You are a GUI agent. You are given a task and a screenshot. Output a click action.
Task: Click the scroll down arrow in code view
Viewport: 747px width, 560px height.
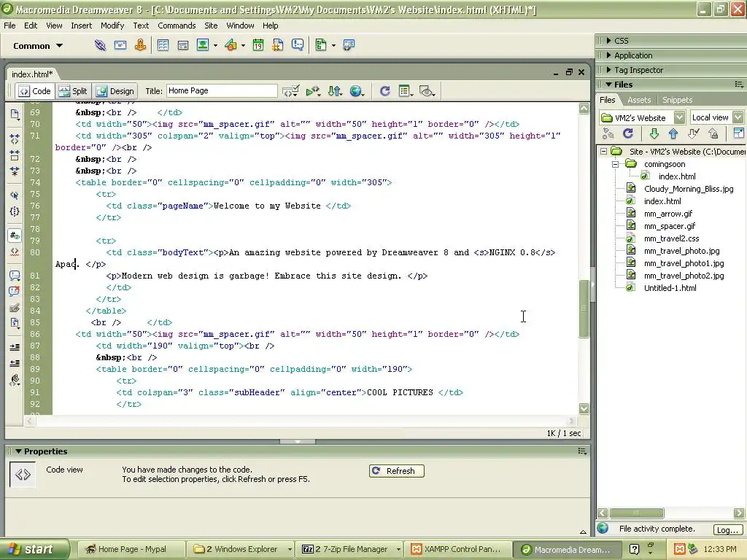tap(584, 408)
